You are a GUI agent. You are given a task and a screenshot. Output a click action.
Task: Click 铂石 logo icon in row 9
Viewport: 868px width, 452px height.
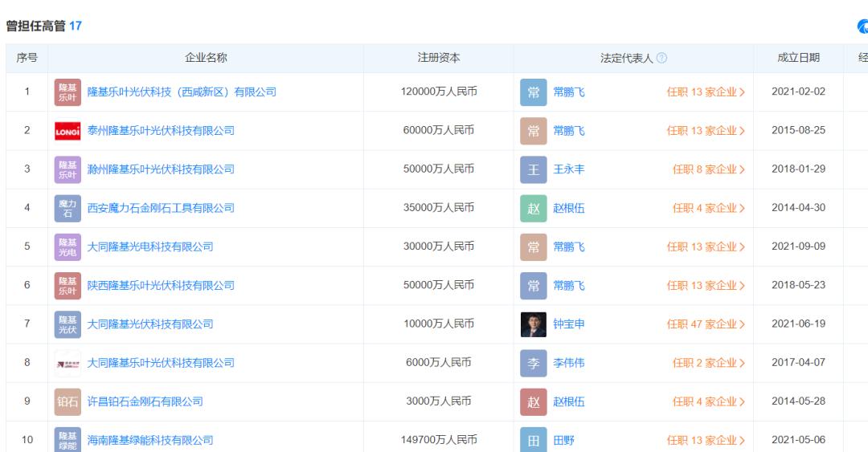point(68,402)
